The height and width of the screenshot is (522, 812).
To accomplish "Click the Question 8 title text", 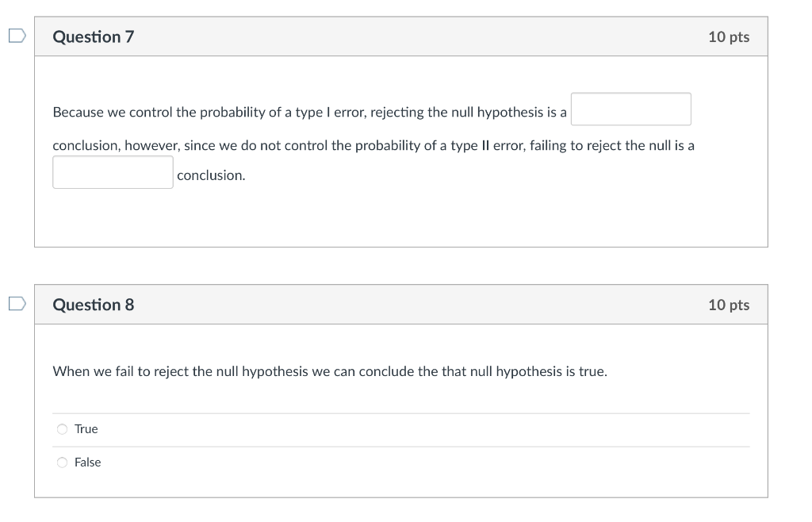I will point(94,304).
